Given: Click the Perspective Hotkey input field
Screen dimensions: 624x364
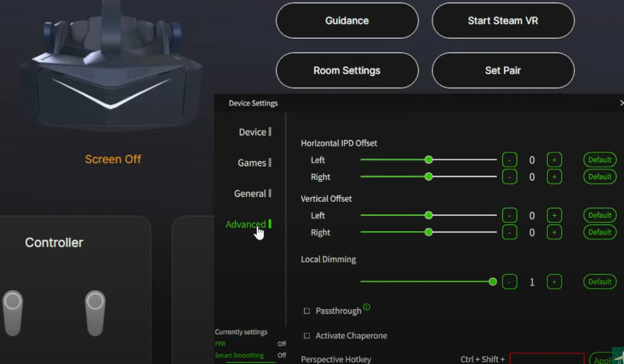Looking at the screenshot, I should pos(547,359).
